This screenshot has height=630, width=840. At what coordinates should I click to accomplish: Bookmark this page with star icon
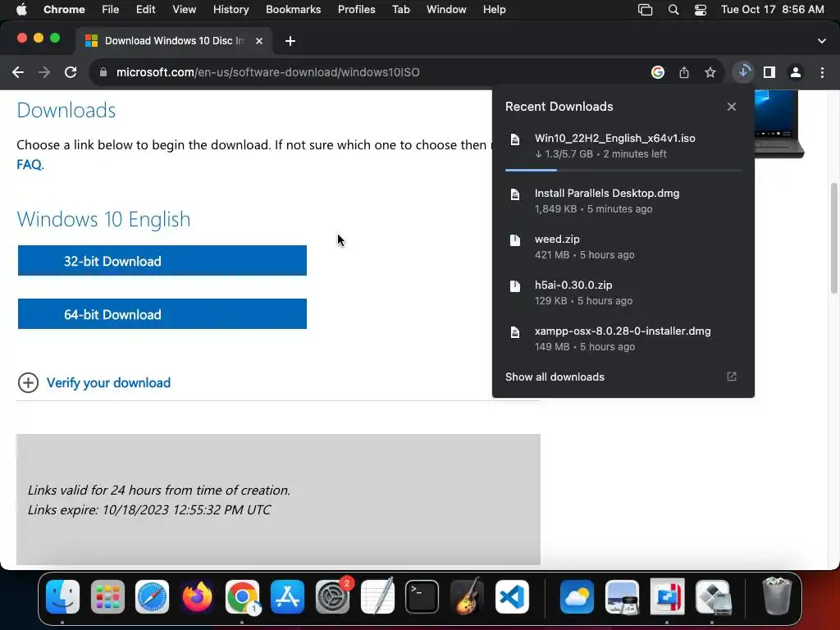click(x=710, y=72)
